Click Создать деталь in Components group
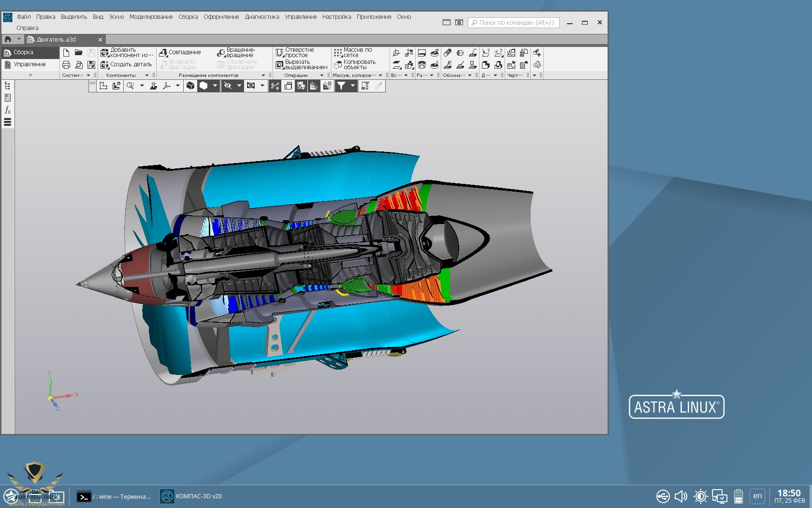812x508 pixels. pos(126,64)
